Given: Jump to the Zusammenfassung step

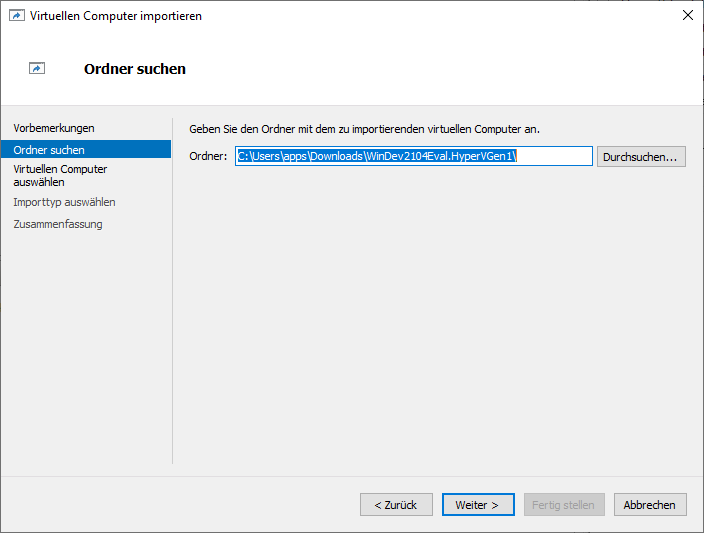Looking at the screenshot, I should (58, 224).
